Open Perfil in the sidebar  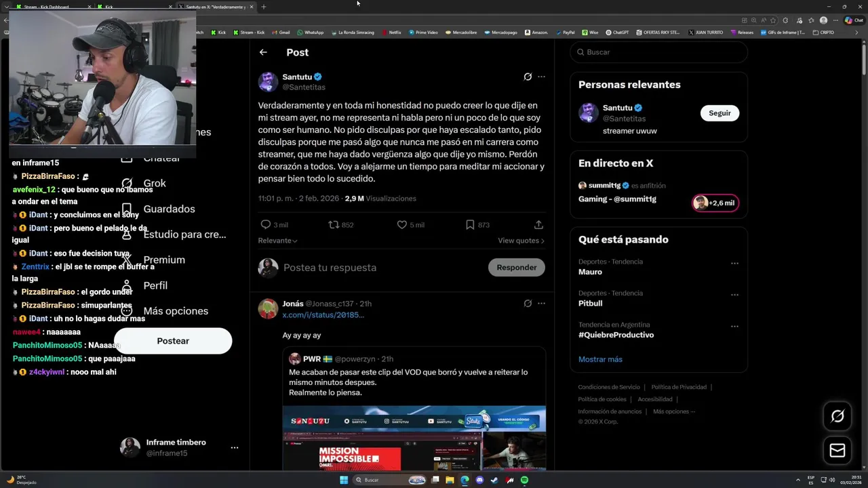[x=144, y=285]
